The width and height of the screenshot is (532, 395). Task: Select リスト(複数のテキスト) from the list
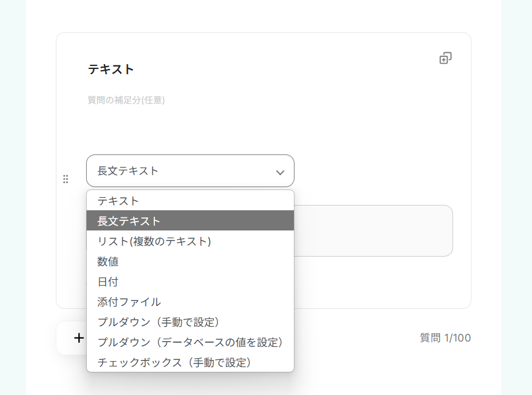(190, 241)
